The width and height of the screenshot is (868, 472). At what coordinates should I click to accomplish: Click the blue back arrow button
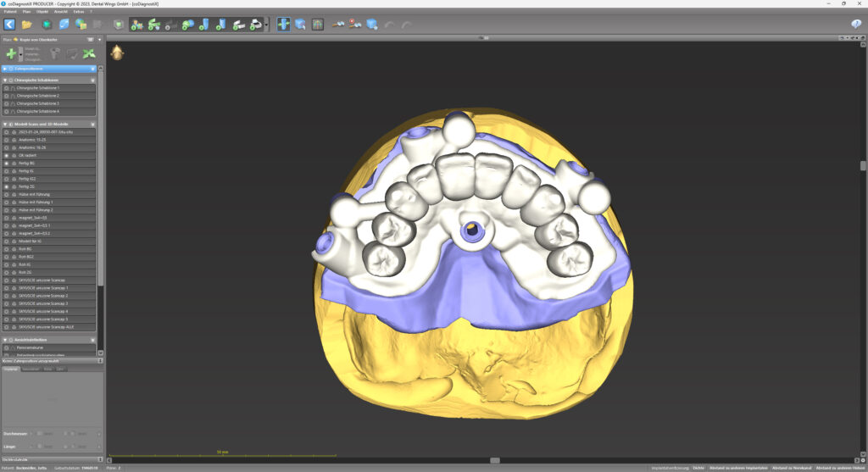point(9,25)
